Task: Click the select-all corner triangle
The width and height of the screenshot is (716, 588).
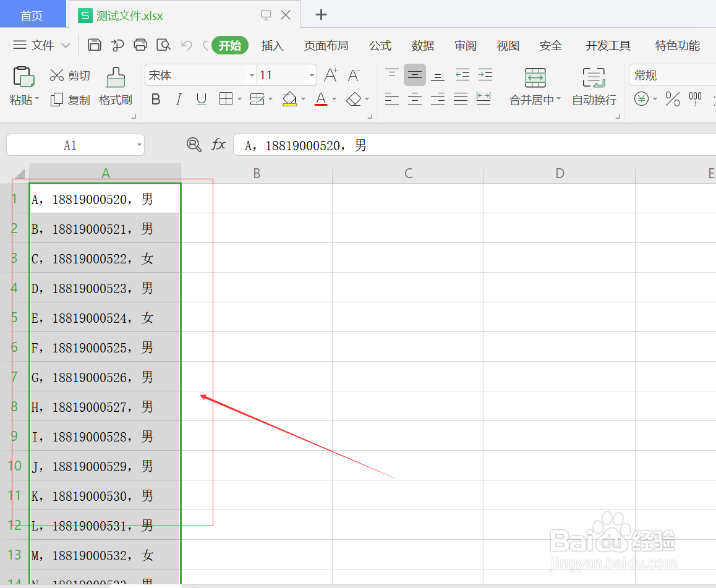Action: (x=19, y=174)
